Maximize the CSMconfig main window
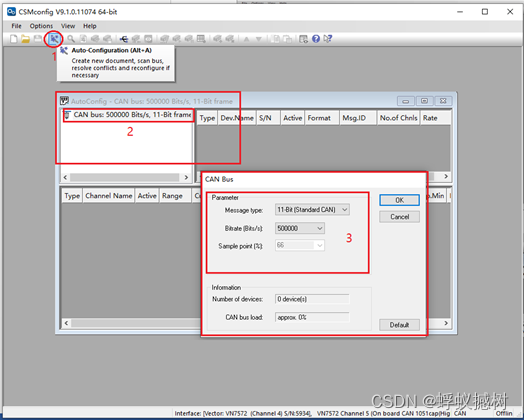The width and height of the screenshot is (524, 420). [485, 12]
